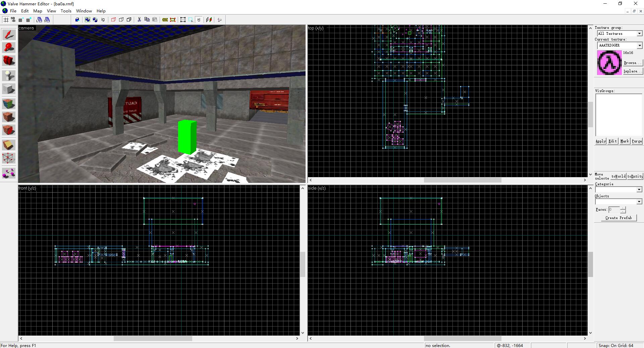Click the VisGroups list box
This screenshot has width=644, height=348.
pyautogui.click(x=619, y=115)
